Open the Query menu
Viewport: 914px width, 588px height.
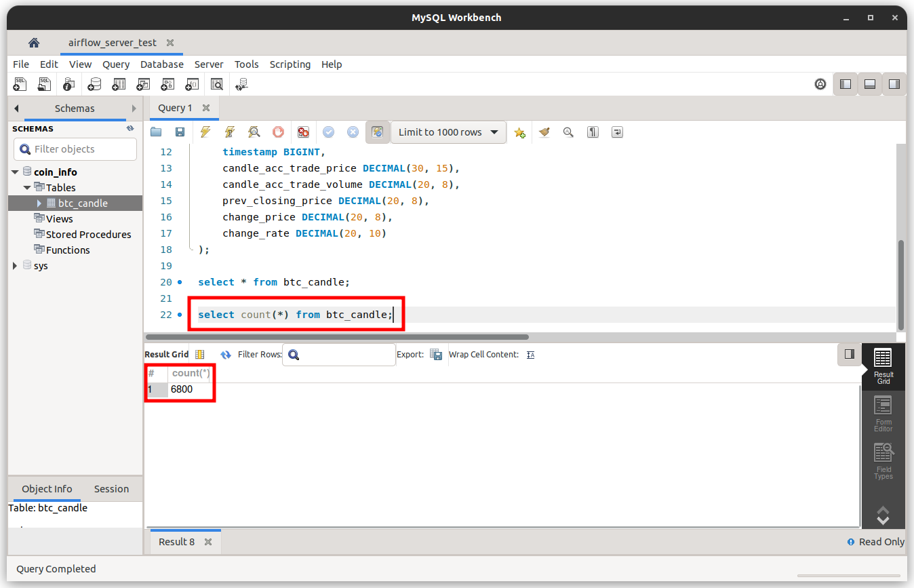click(x=116, y=64)
